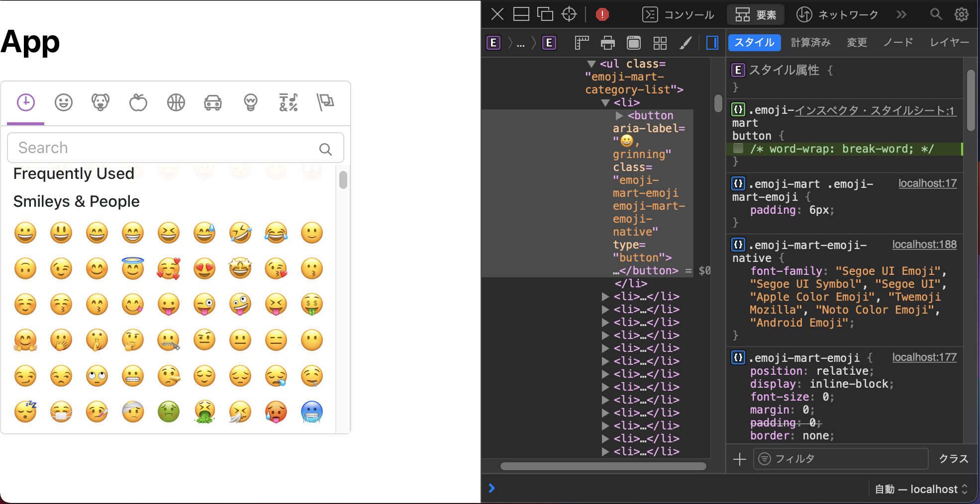980x504 pixels.
Task: Uncheck the word-wrap property checkbox
Action: click(739, 149)
